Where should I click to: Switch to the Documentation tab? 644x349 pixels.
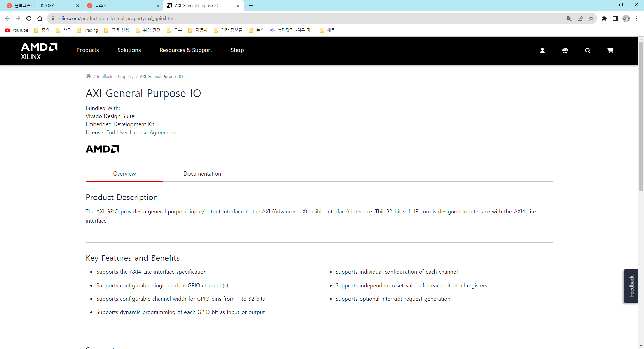[202, 173]
